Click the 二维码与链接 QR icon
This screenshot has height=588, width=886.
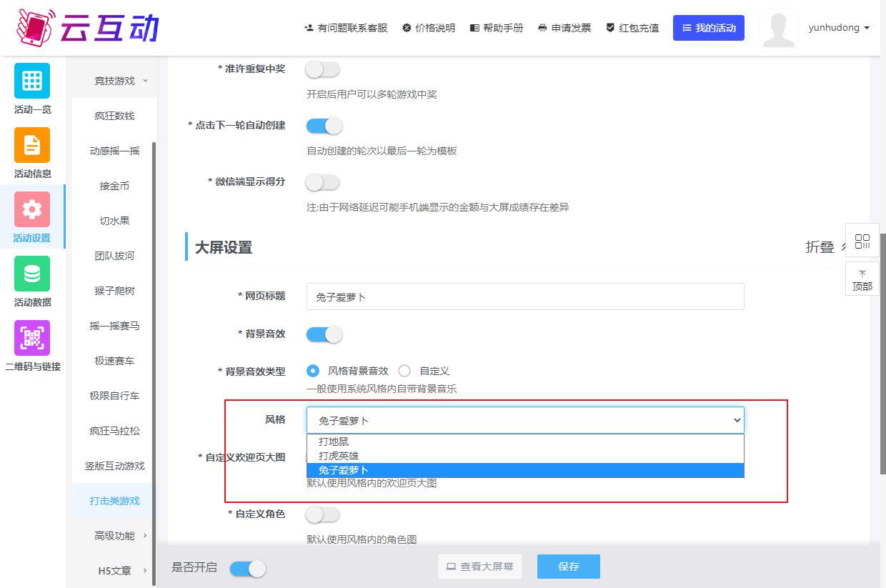32,338
